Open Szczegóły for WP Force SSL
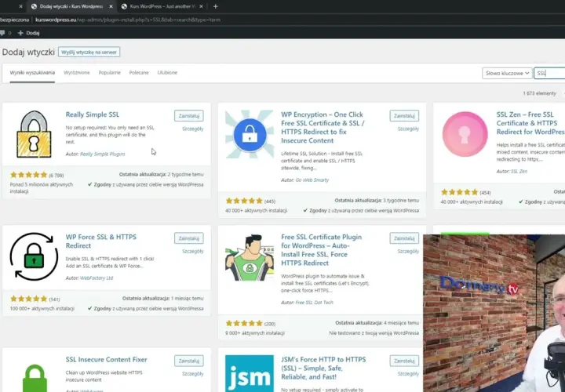This screenshot has width=565, height=392. click(x=193, y=251)
